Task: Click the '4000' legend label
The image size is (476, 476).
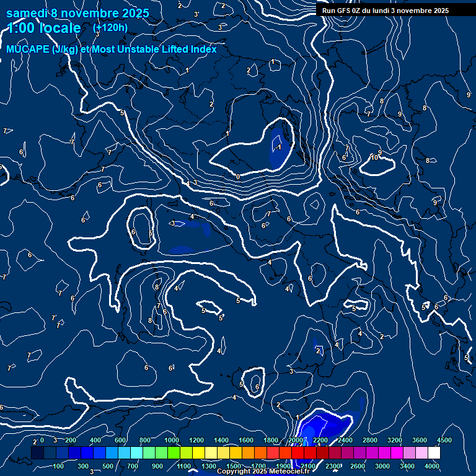Action: pos(431,466)
